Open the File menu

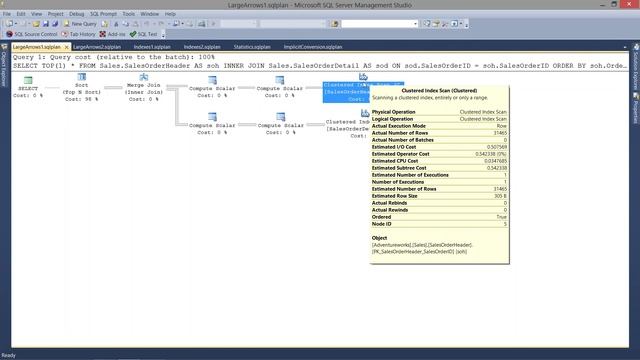(7, 14)
